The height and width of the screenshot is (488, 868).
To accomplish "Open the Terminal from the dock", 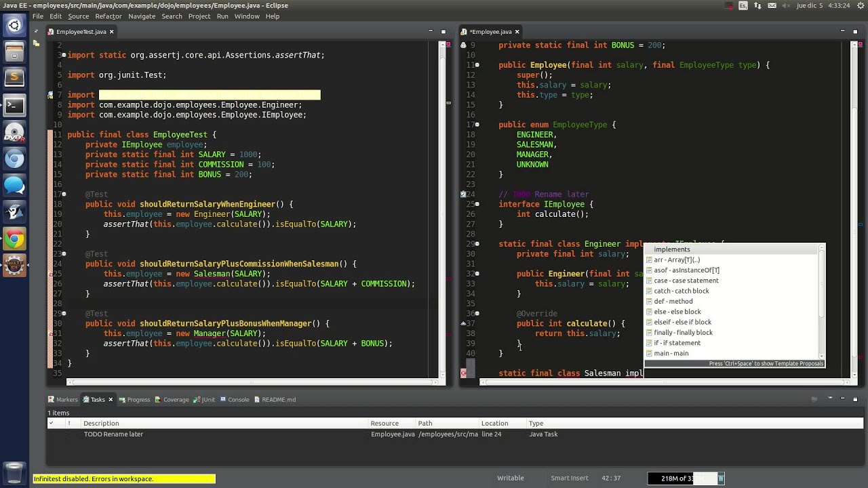I will (14, 105).
